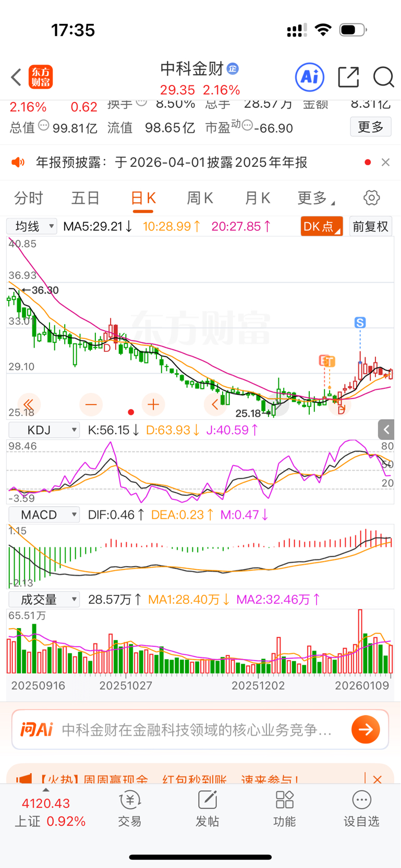Tap K:56.15 KDJ value

coord(113,430)
